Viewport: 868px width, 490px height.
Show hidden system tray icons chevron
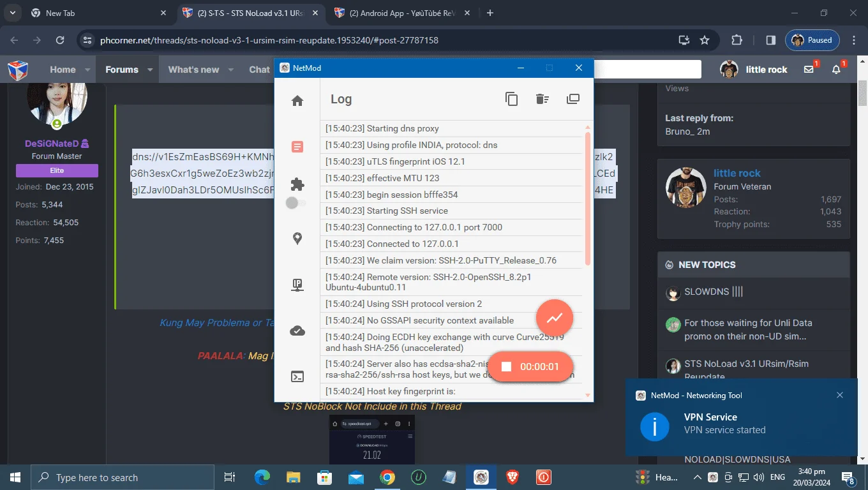point(698,477)
